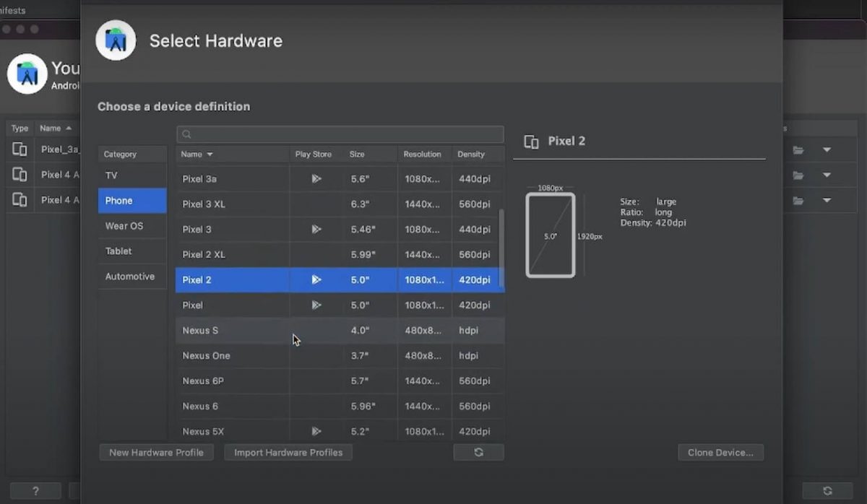
Task: Click the phone icon next to the Pixel 2 title
Action: click(531, 141)
